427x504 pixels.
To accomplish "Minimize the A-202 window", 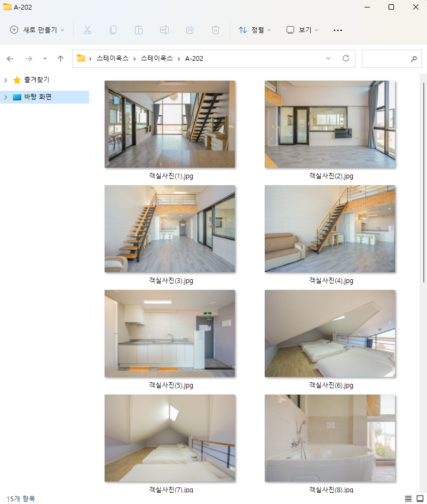I will pyautogui.click(x=367, y=7).
